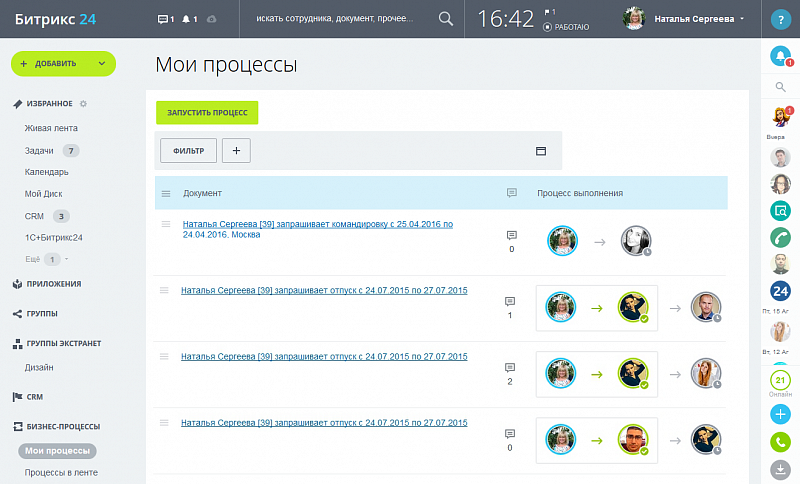Open the list view settings icon beside filter

click(541, 151)
